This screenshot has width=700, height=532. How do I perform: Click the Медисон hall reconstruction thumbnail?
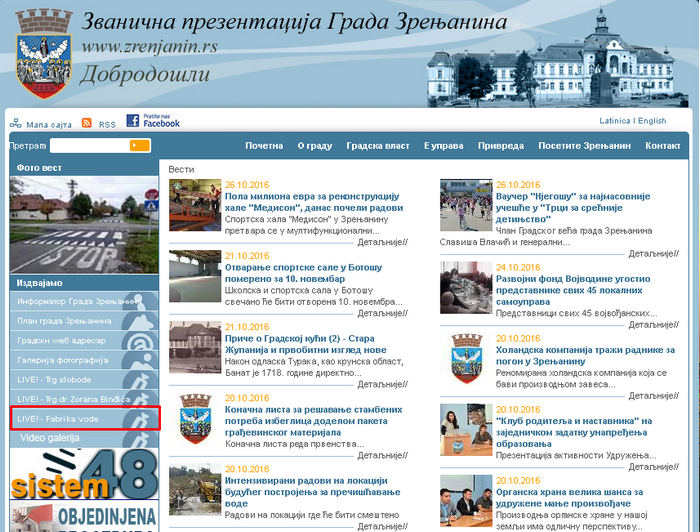point(195,205)
